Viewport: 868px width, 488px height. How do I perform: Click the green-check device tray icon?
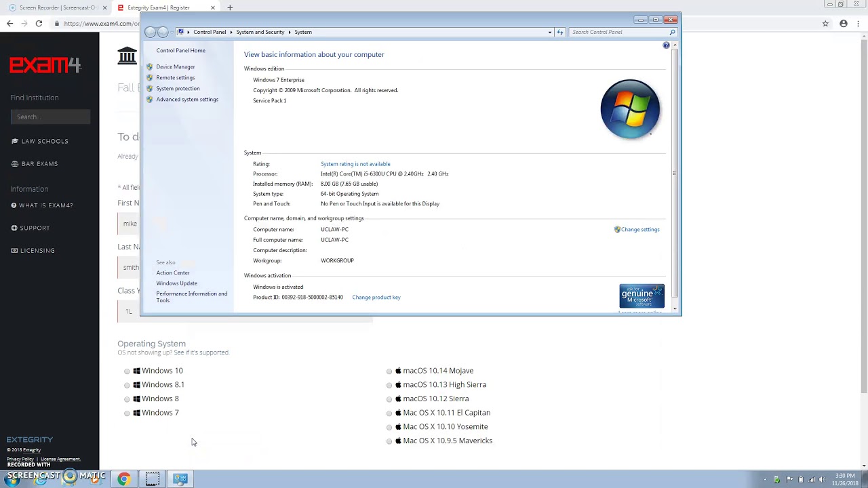(x=777, y=480)
